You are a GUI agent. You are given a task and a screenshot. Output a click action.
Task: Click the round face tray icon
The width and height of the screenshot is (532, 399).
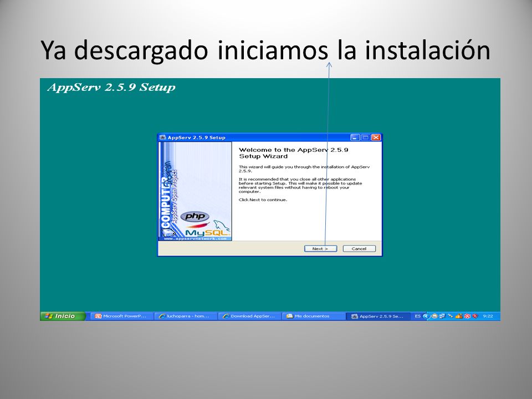[434, 316]
